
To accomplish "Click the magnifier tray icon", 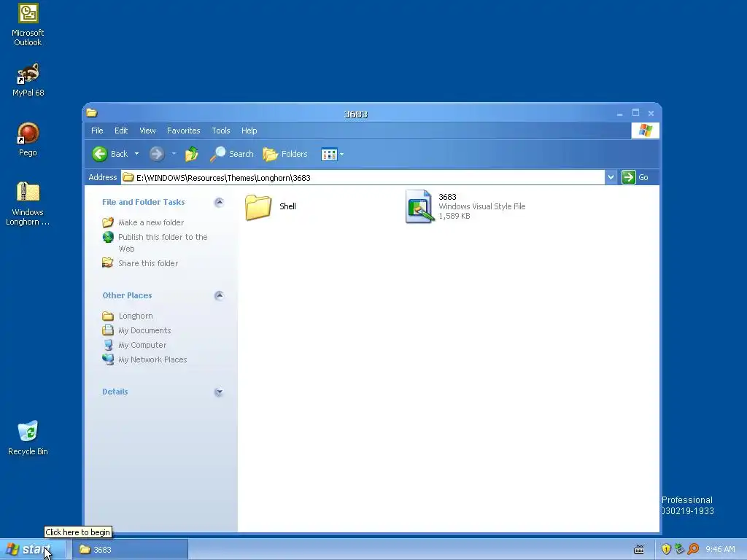I will click(693, 549).
